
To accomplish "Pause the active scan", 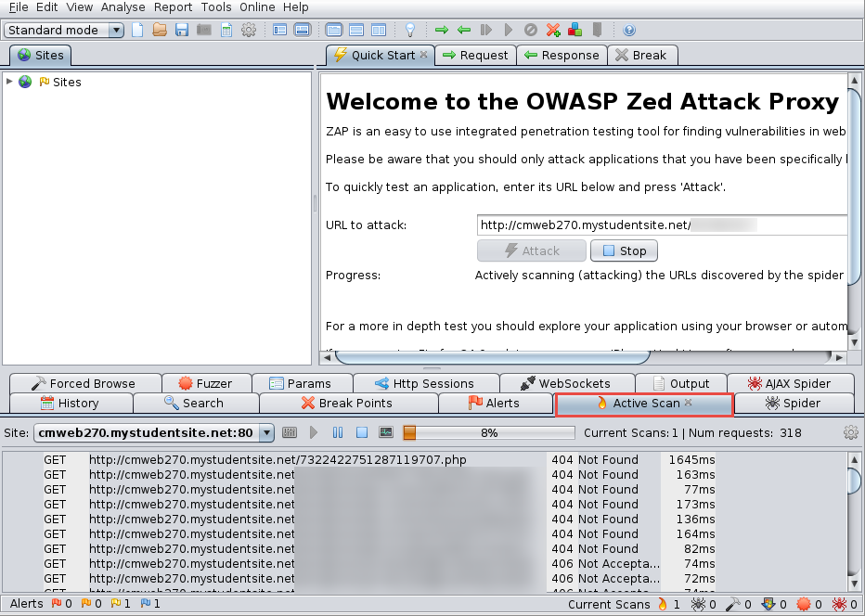I will pyautogui.click(x=338, y=433).
